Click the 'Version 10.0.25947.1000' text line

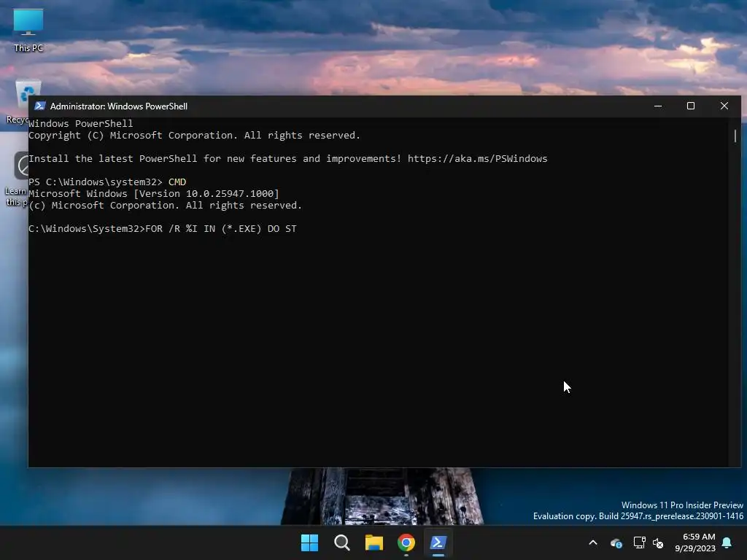tap(154, 193)
